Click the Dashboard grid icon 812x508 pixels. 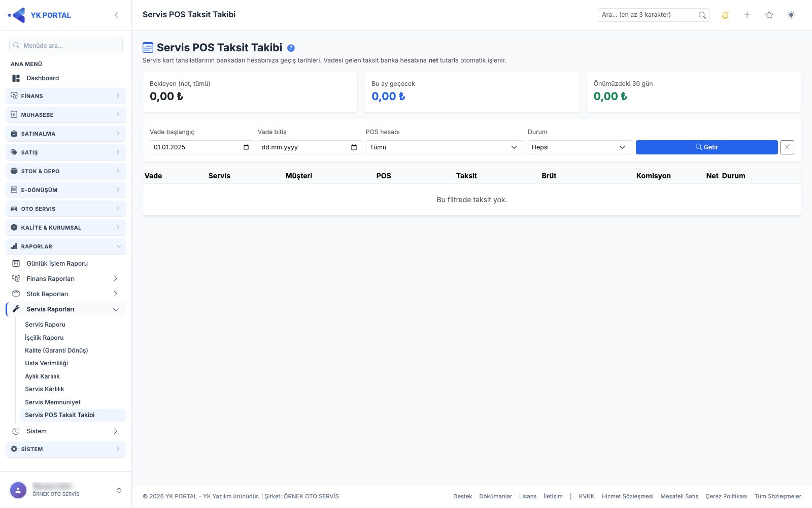[16, 78]
